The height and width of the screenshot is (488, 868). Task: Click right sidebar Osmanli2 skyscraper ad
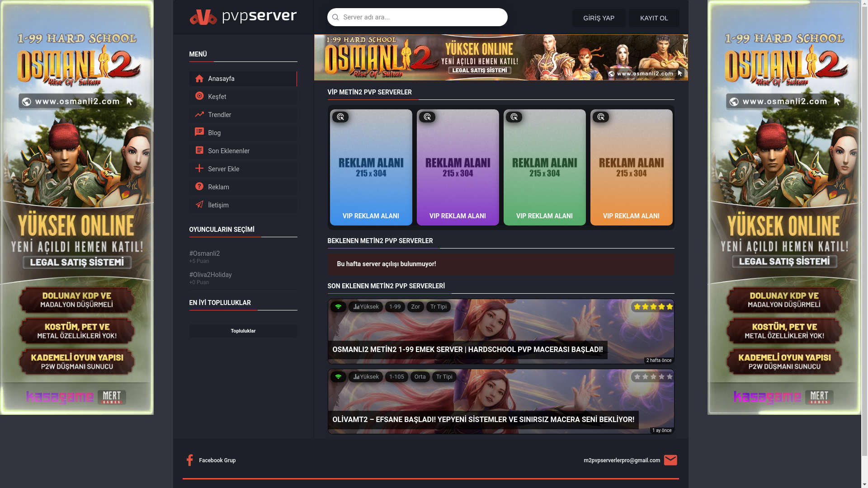[x=784, y=207]
